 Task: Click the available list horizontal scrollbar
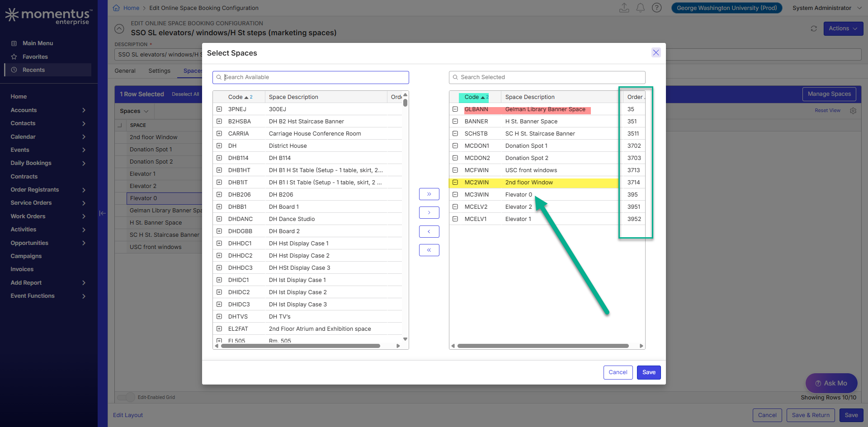(x=300, y=346)
